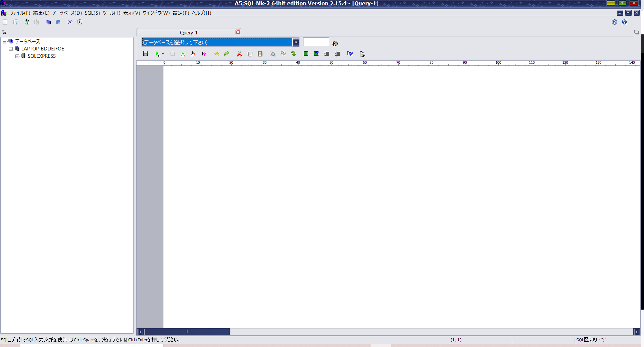Click the green curved down arrow icon

coord(293,54)
